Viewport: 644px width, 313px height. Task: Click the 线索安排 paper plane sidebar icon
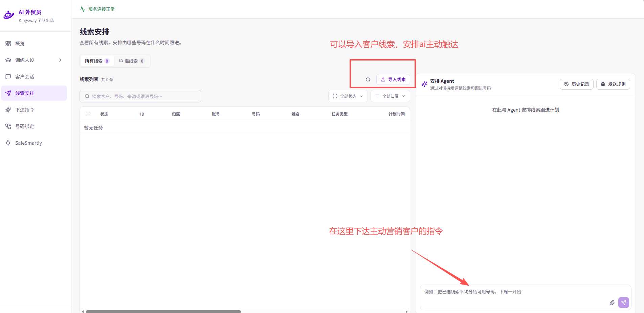8,93
